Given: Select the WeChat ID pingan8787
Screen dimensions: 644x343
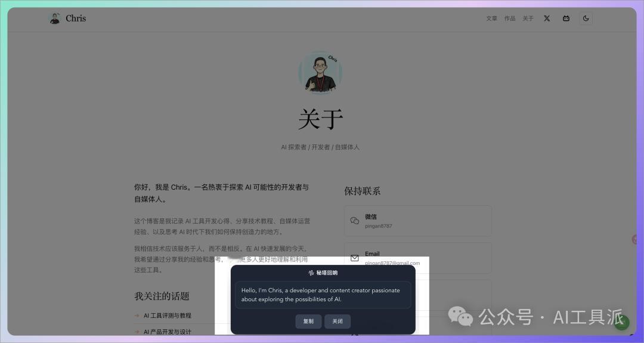Looking at the screenshot, I should (378, 226).
